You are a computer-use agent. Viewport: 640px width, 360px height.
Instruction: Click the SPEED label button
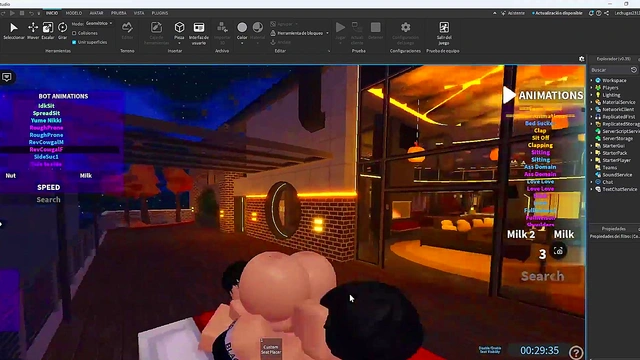[x=49, y=187]
